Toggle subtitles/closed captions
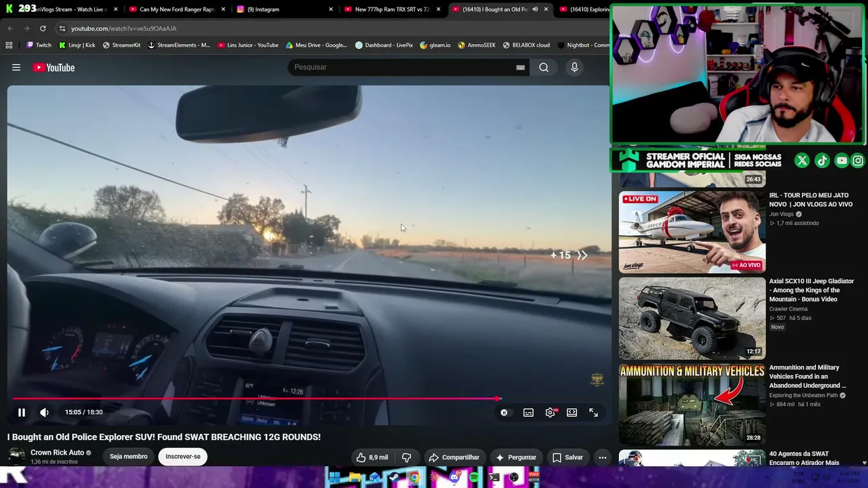This screenshot has height=488, width=868. (528, 412)
